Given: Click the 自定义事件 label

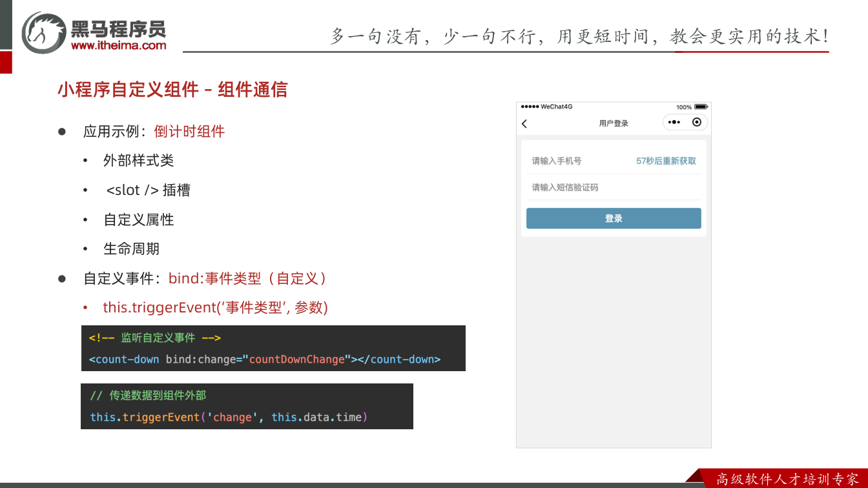Looking at the screenshot, I should tap(118, 278).
